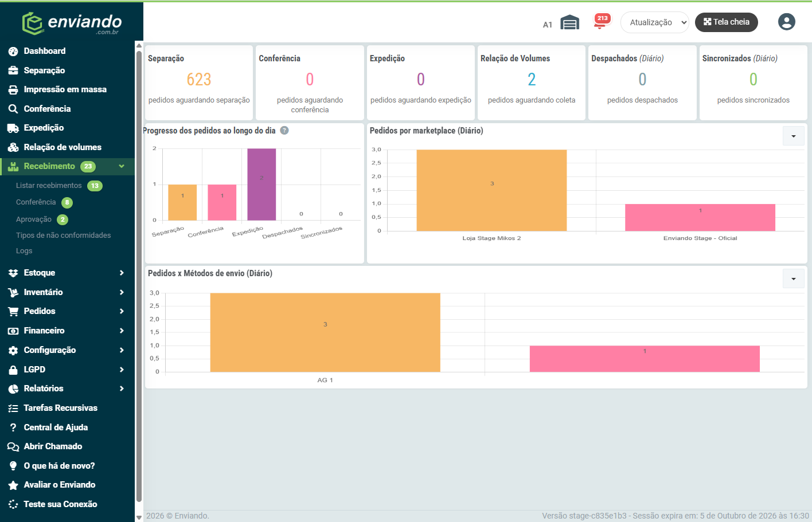This screenshot has height=522, width=812.
Task: Click the orange Loja Stage Mikos 2 bar
Action: click(491, 190)
